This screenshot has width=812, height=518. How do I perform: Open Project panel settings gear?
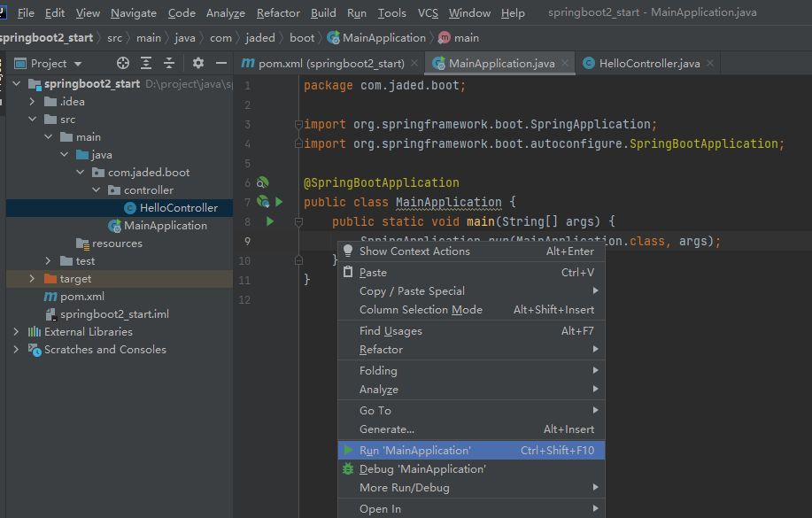[198, 63]
